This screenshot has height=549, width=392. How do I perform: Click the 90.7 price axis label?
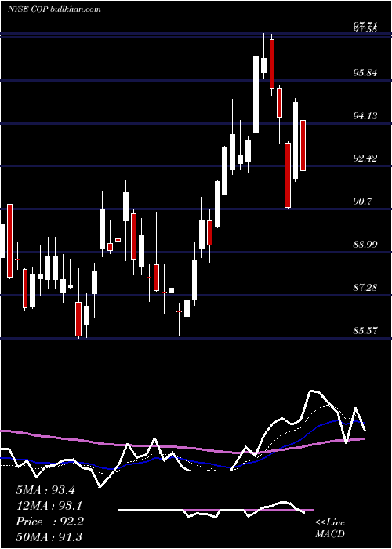coord(362,202)
